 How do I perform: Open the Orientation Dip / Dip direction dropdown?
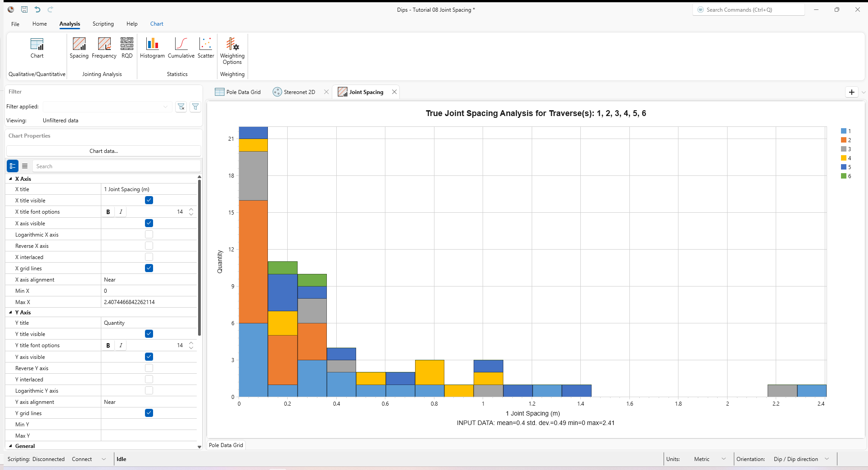(801, 459)
